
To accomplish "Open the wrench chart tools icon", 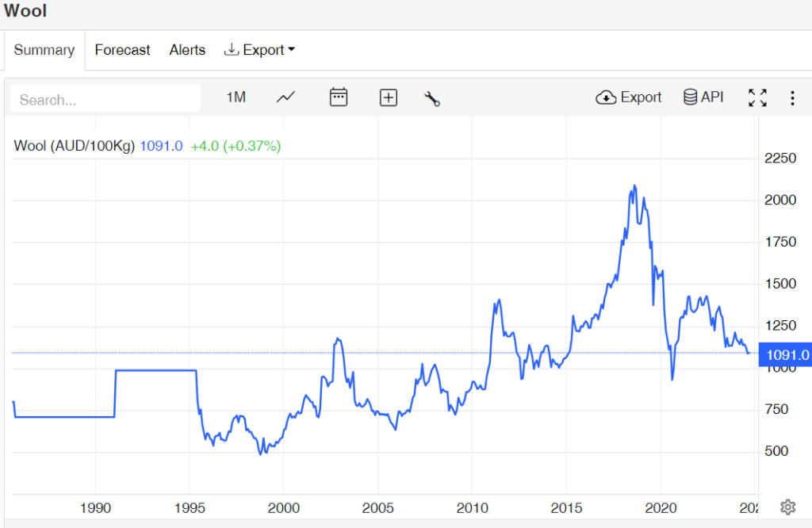I will (432, 98).
